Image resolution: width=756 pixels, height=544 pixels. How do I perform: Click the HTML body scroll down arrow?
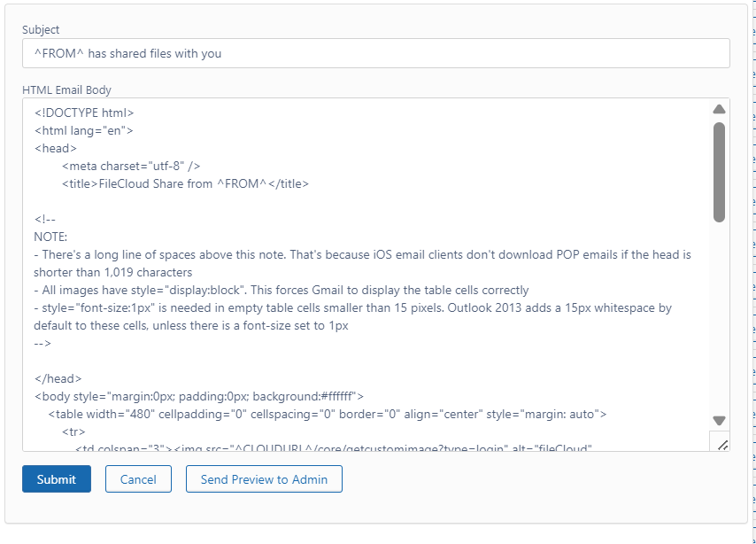(x=719, y=421)
